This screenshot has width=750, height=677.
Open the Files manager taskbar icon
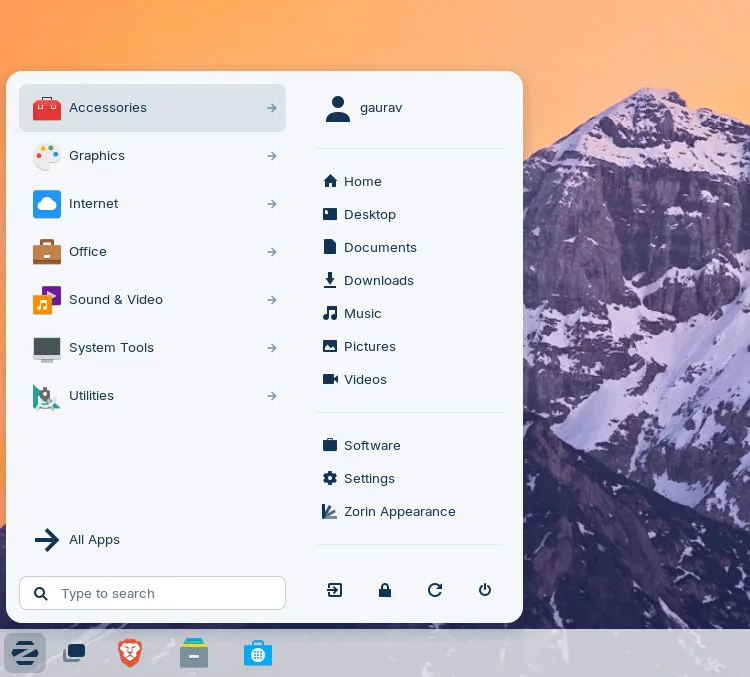tap(194, 653)
